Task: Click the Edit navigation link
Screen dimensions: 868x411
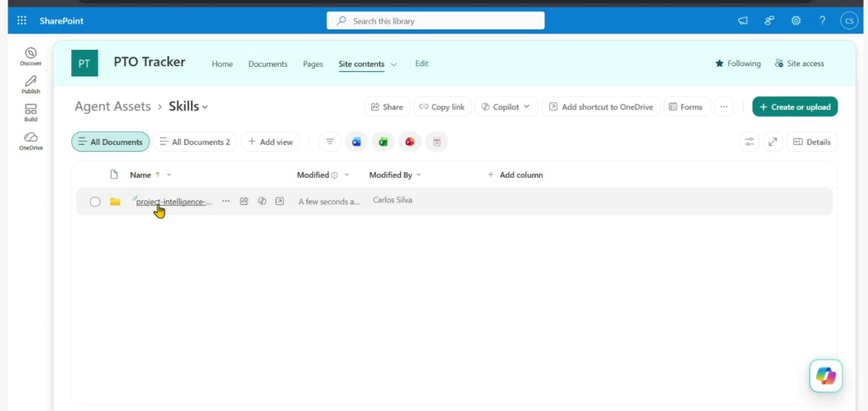Action: click(x=422, y=64)
